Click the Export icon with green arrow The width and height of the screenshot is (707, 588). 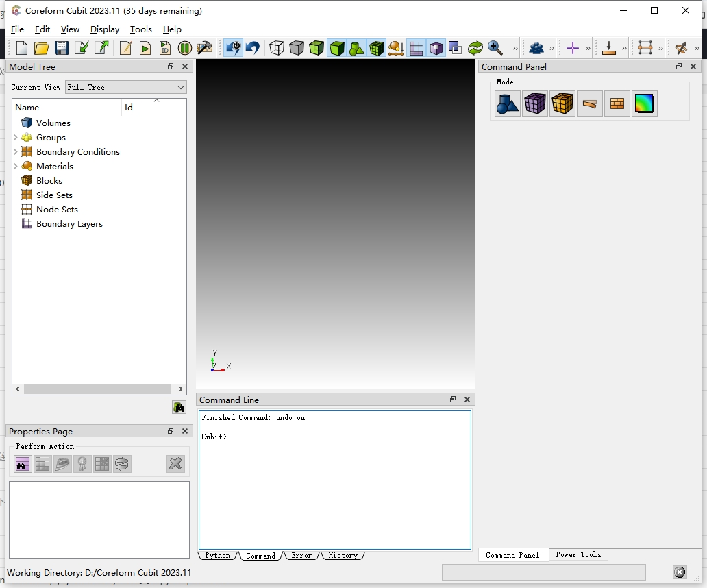click(x=101, y=48)
